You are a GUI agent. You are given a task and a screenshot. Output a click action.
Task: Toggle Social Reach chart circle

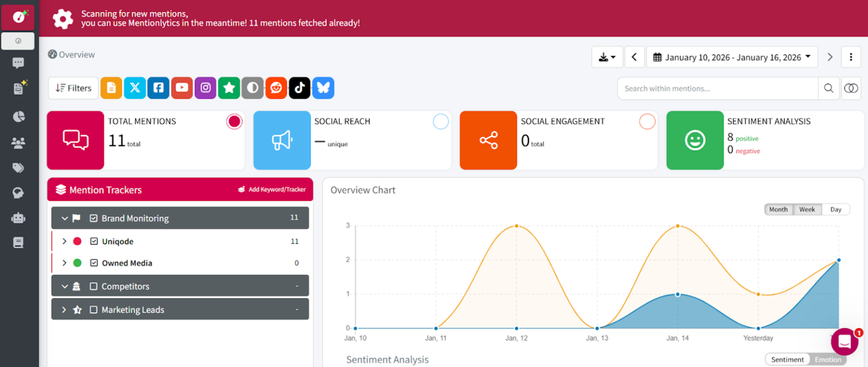click(441, 122)
